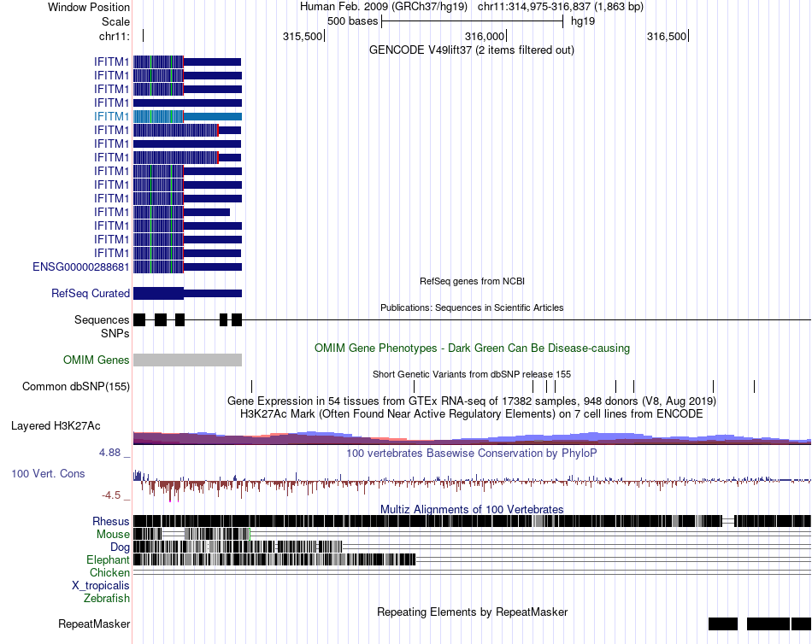Open the Common dbSNP(155) track label

75,386
